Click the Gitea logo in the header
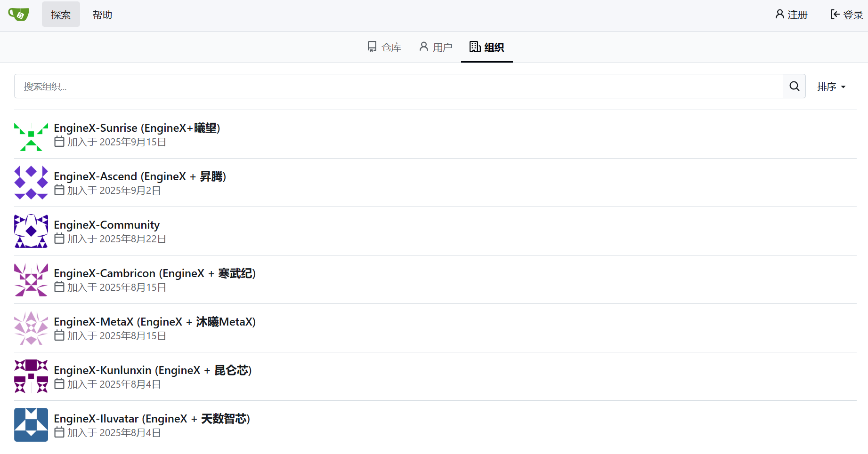The image size is (868, 454). 19,15
